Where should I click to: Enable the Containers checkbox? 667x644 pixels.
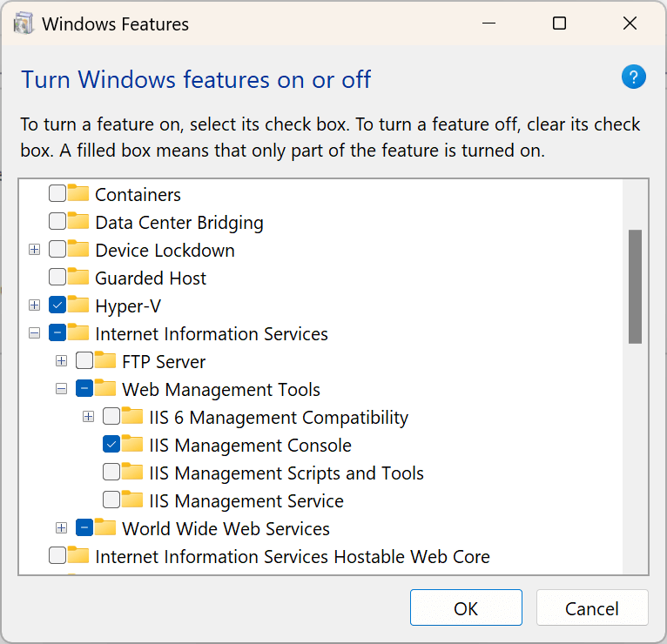pyautogui.click(x=57, y=193)
